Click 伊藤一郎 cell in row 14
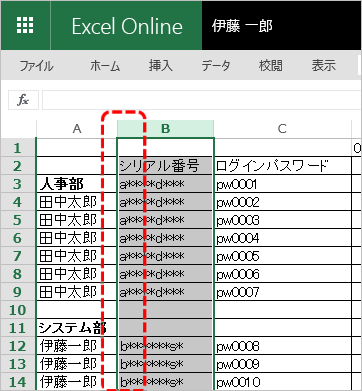Screen dimensions: 362x391 (x=77, y=382)
